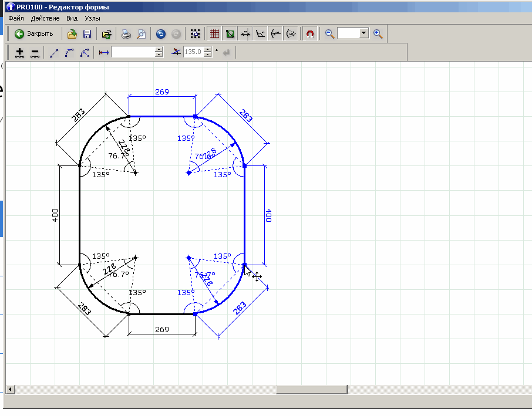The image size is (532, 416).
Task: Click the bottom-left black arc center point
Action: (136, 258)
